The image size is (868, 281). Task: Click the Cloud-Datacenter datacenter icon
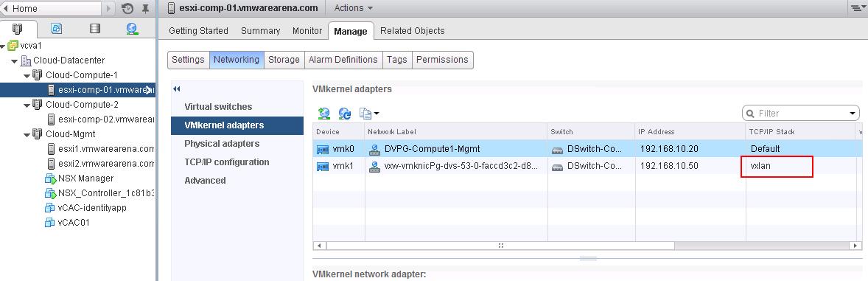26,60
